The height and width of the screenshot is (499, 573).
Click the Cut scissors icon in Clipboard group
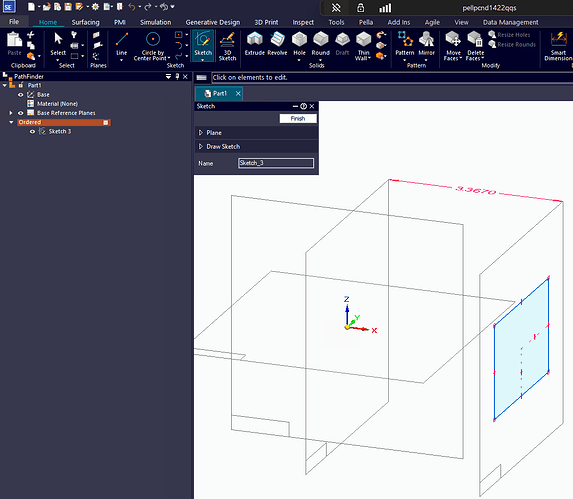pos(31,35)
